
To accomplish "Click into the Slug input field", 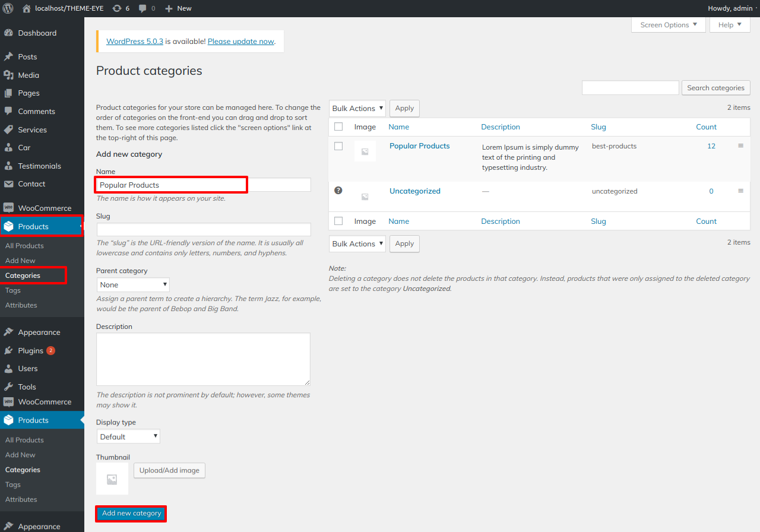I will pyautogui.click(x=204, y=230).
